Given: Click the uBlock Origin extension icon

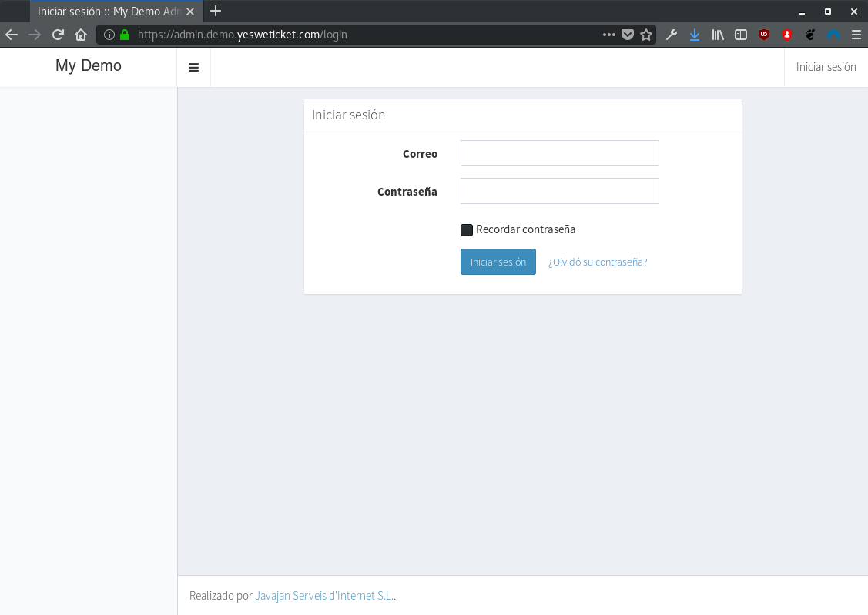Looking at the screenshot, I should pyautogui.click(x=764, y=35).
